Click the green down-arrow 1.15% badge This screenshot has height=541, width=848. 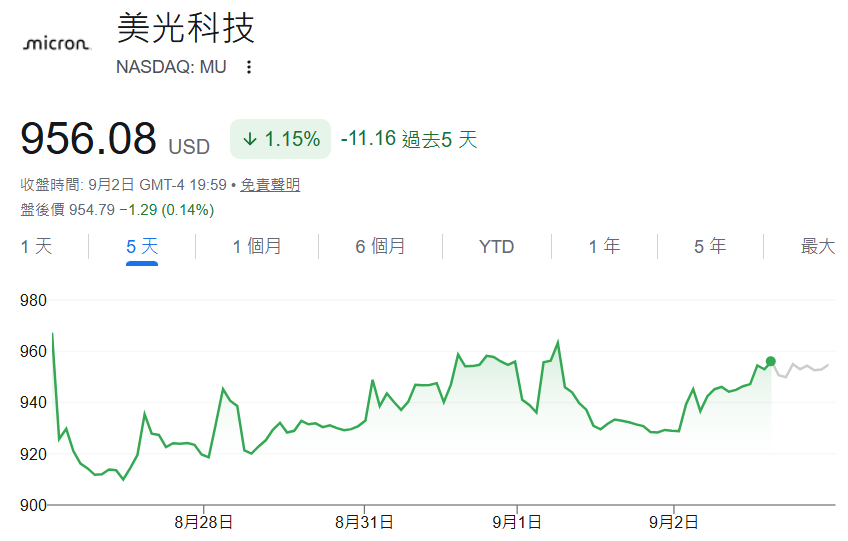280,139
